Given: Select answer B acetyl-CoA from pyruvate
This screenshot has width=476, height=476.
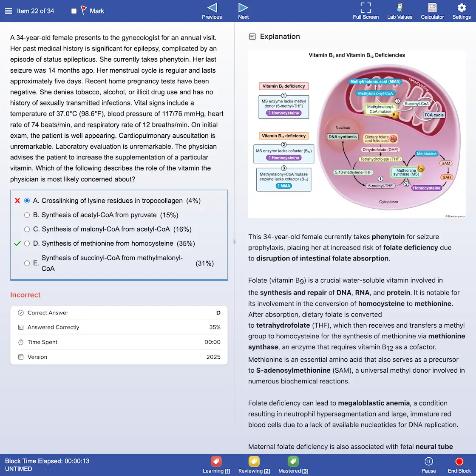Looking at the screenshot, I should click(x=27, y=215).
